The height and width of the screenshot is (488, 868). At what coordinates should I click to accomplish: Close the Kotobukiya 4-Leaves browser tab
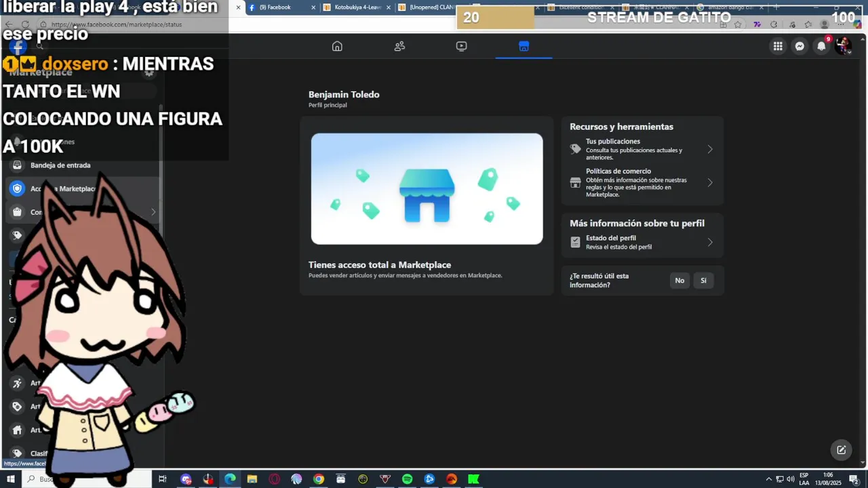(388, 7)
